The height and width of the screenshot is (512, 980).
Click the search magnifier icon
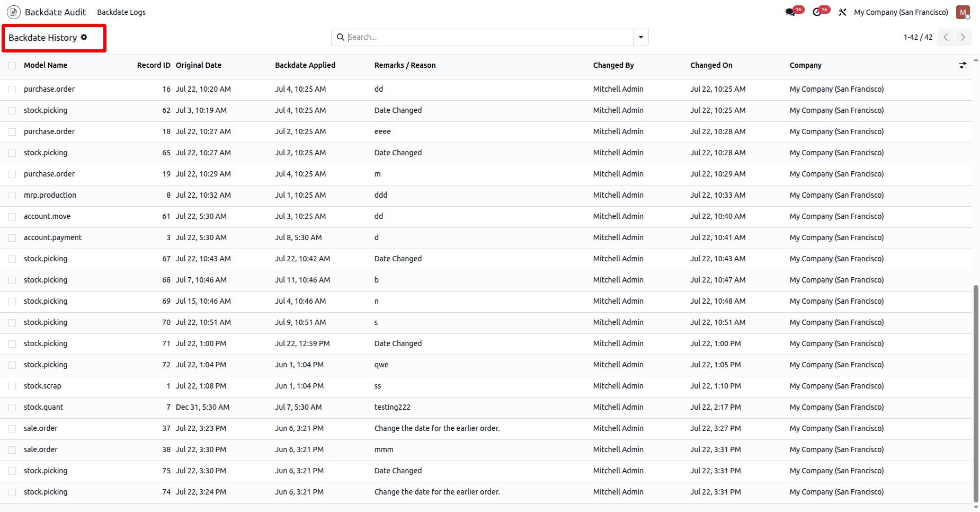pos(341,37)
